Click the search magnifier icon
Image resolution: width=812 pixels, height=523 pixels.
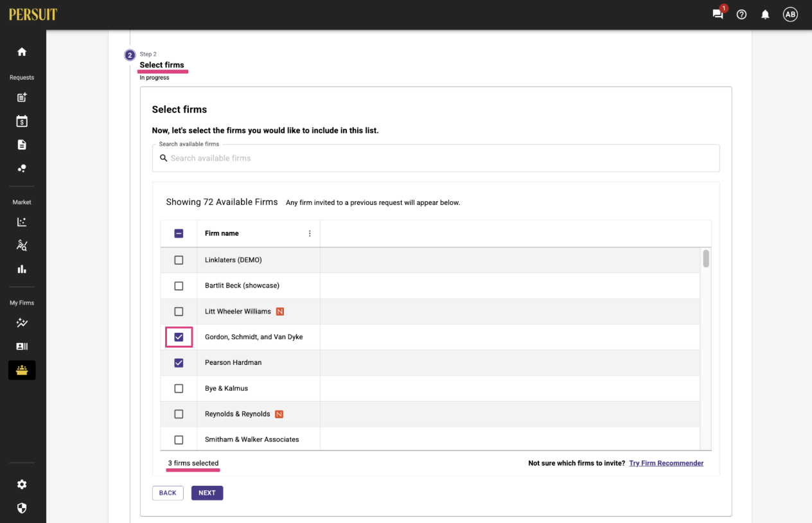click(x=164, y=158)
